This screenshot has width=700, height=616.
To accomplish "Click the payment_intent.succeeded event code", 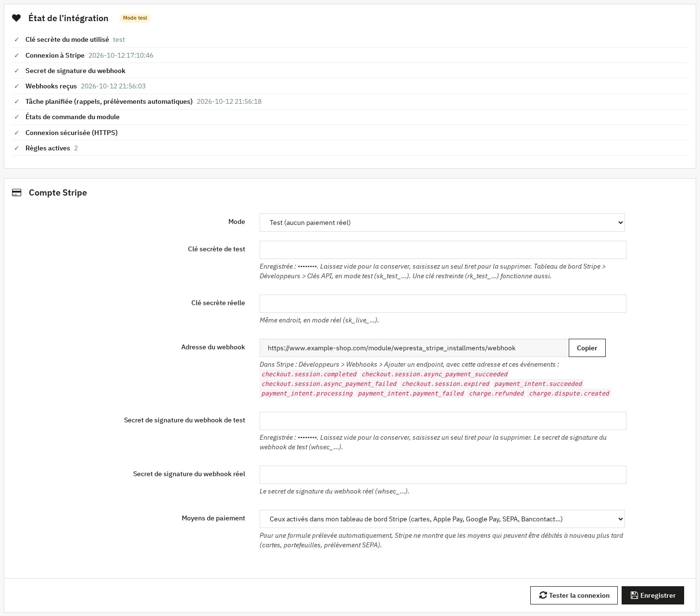I will 538,384.
